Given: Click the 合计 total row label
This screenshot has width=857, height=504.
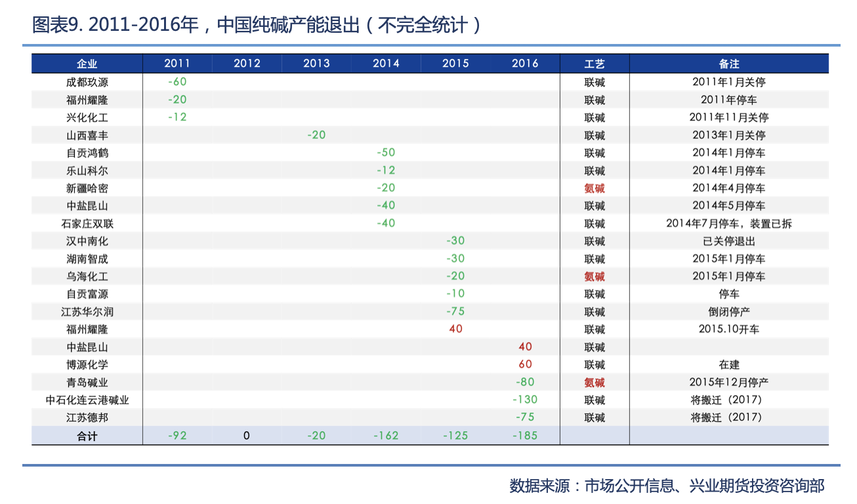Looking at the screenshot, I should click(87, 436).
